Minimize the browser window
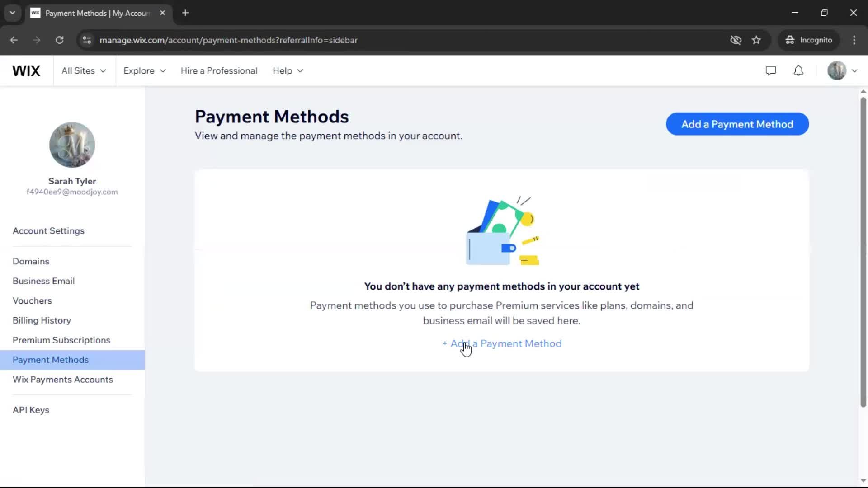868x488 pixels. tap(795, 13)
